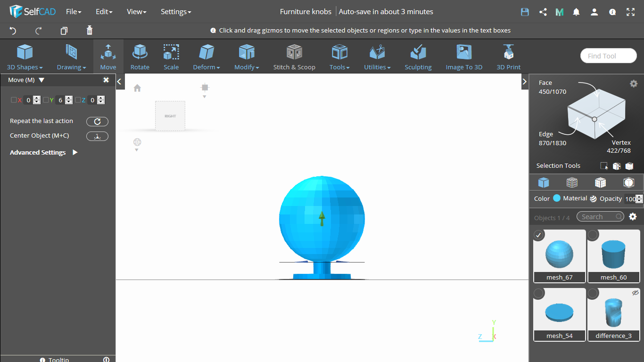The height and width of the screenshot is (362, 644).
Task: Select solid plus wireframe view cube
Action: (x=600, y=183)
